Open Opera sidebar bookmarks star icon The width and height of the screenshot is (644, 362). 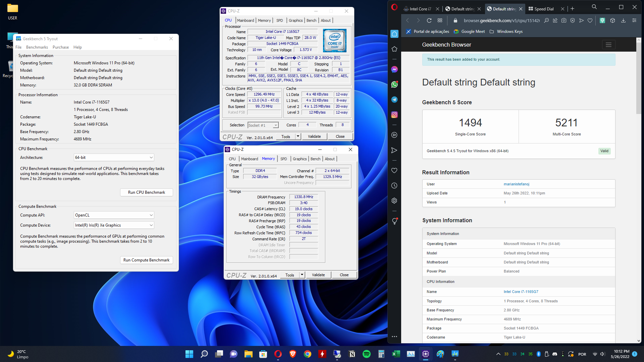(394, 49)
